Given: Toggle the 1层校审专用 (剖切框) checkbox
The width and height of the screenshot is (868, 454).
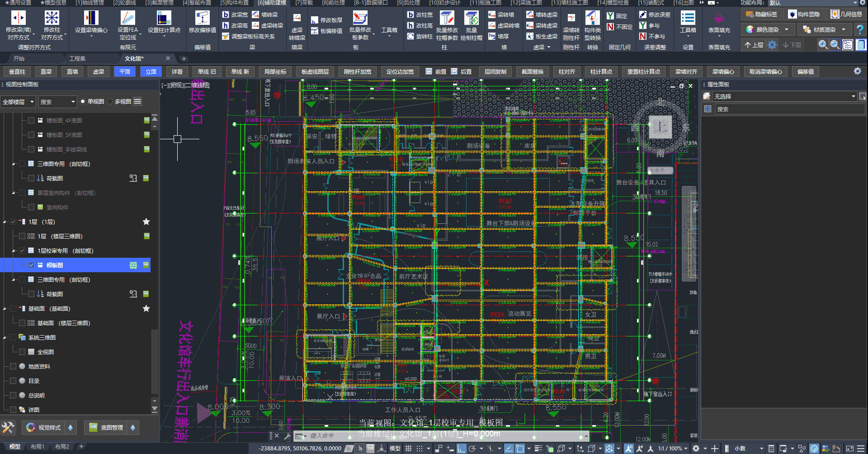Looking at the screenshot, I should click(x=22, y=251).
